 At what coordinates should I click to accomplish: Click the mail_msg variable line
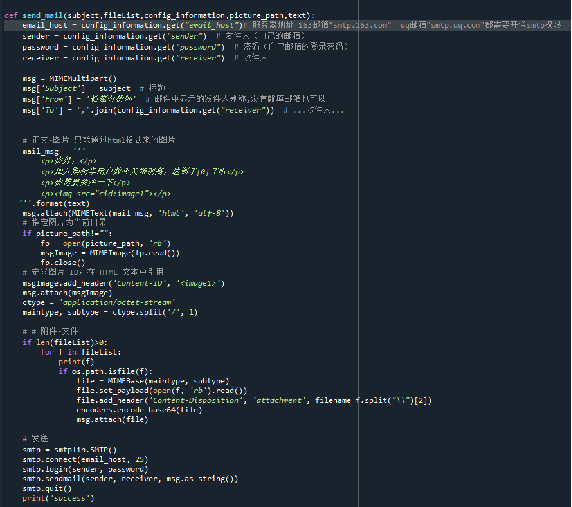point(54,151)
